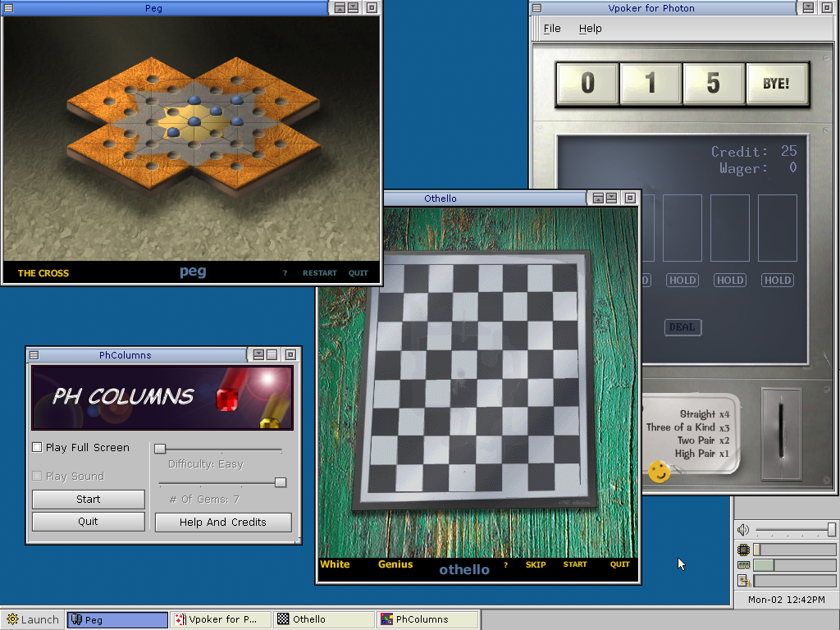The width and height of the screenshot is (840, 630).
Task: Open Peg help with the question mark
Action: pos(285,273)
